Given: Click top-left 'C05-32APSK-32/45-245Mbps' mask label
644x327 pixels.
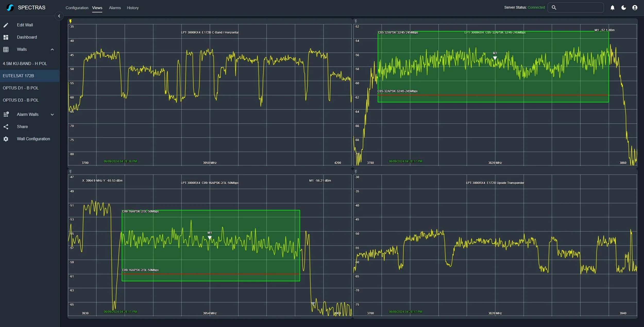Looking at the screenshot, I should (x=398, y=32).
